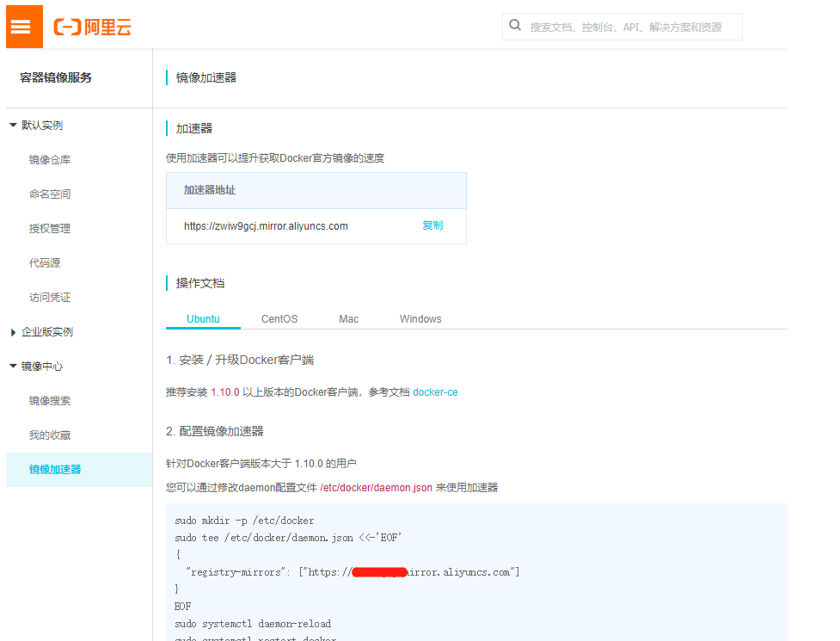
Task: Click the Aliyun logo
Action: pos(92,27)
